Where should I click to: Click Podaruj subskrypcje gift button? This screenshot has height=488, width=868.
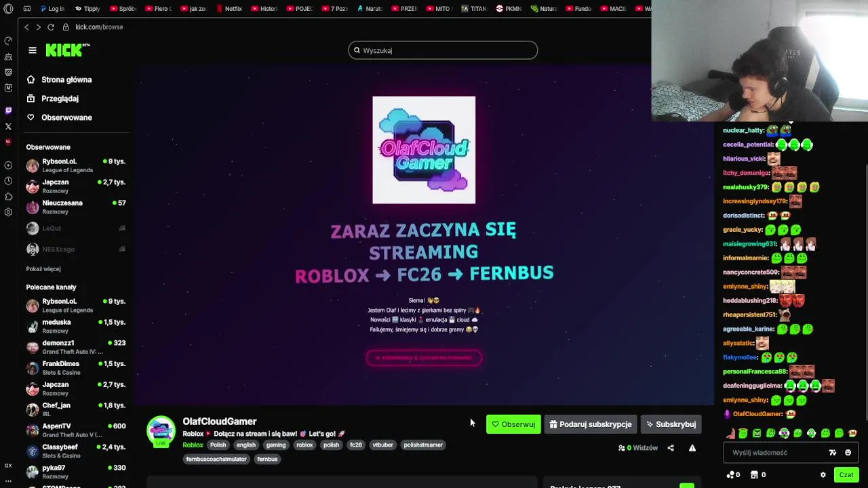[x=591, y=424]
